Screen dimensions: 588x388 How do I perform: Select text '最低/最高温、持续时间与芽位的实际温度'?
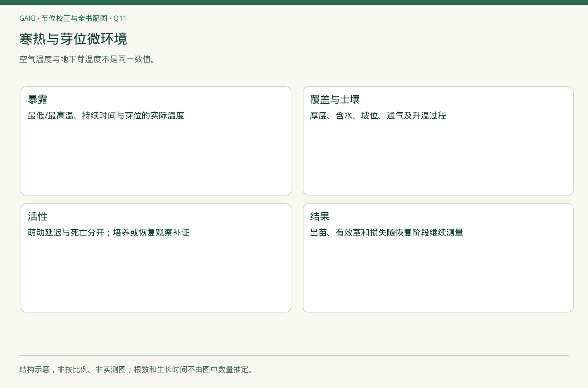(x=106, y=116)
